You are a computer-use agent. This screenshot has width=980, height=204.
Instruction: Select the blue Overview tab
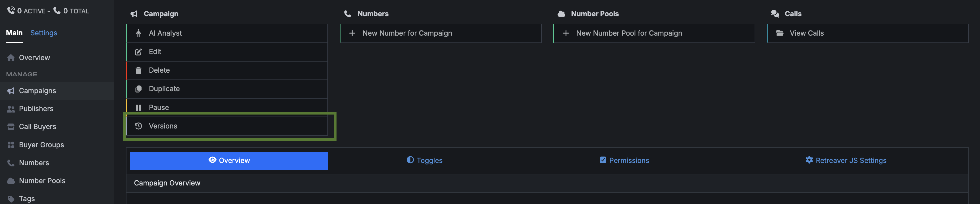tap(229, 160)
